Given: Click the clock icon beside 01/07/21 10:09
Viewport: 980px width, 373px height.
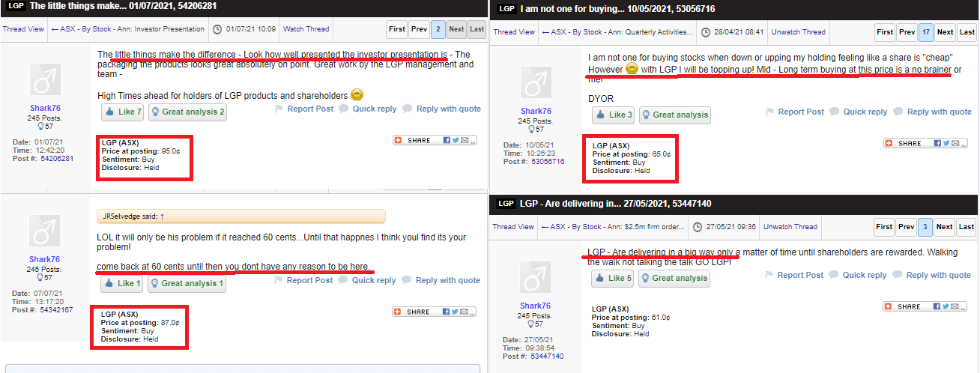Looking at the screenshot, I should pos(217,29).
